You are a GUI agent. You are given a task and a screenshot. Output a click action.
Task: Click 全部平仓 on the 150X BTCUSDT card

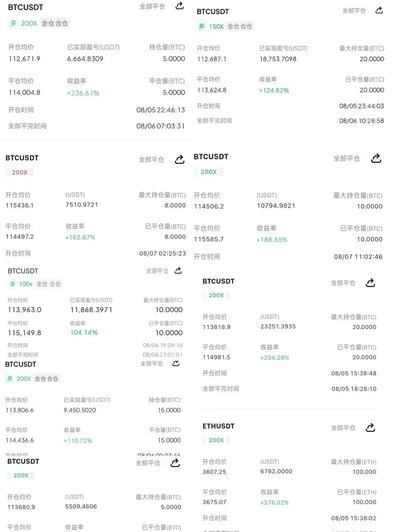coord(354,11)
